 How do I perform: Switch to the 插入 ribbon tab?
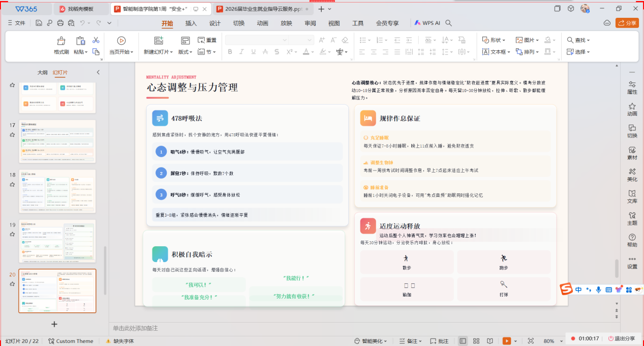click(191, 23)
